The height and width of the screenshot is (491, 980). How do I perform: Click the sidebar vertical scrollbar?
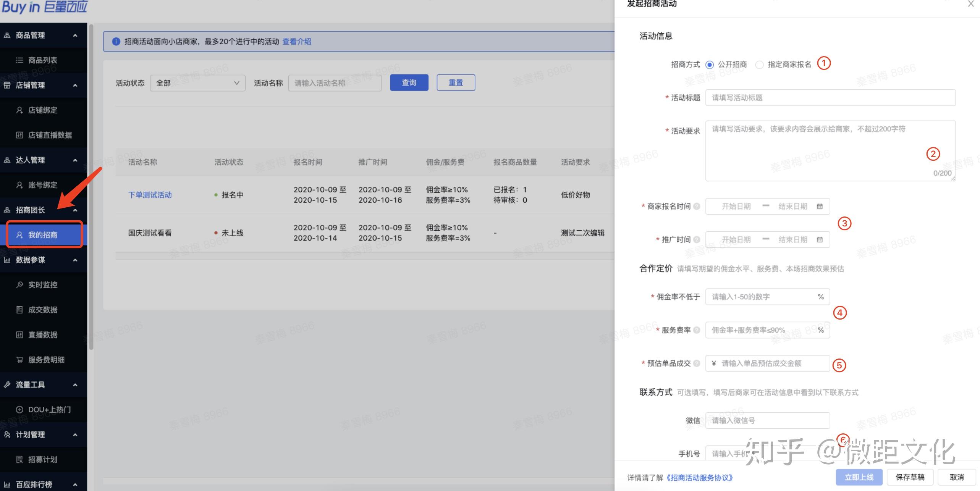tap(91, 187)
